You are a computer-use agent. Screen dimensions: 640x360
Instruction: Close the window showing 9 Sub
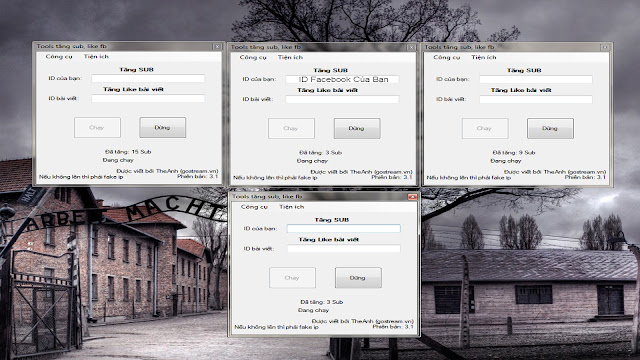click(x=605, y=47)
